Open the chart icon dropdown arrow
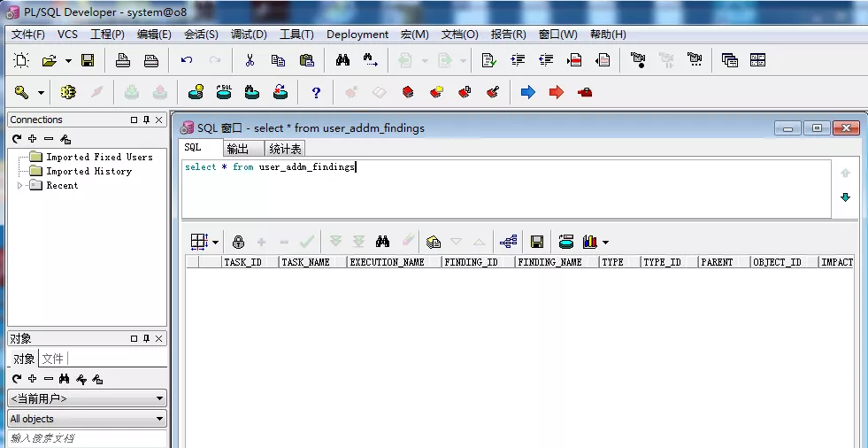Image resolution: width=868 pixels, height=448 pixels. tap(605, 242)
